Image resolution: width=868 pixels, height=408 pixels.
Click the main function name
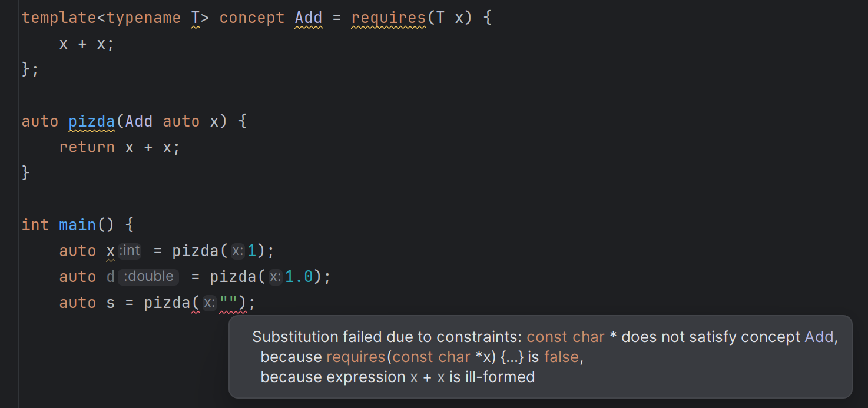point(77,225)
